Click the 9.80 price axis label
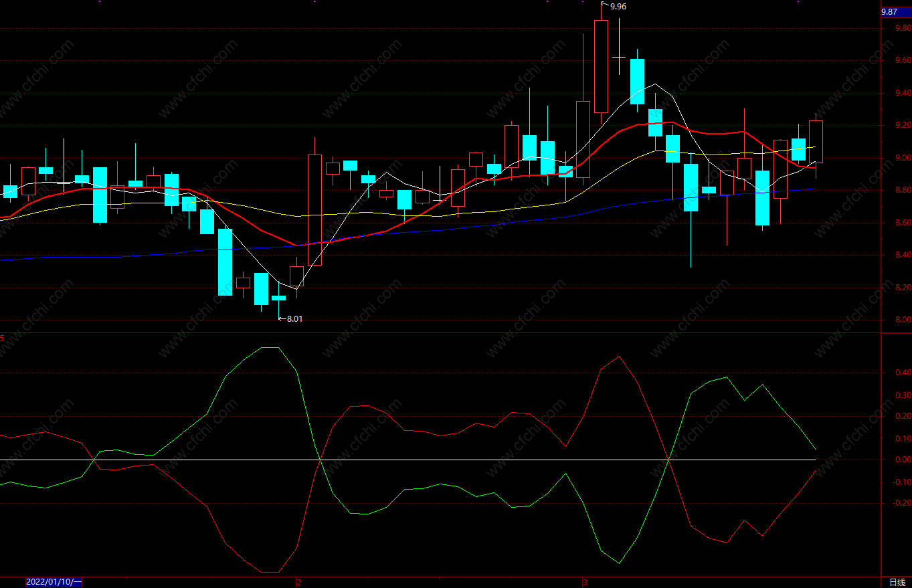The image size is (912, 588). pos(903,29)
